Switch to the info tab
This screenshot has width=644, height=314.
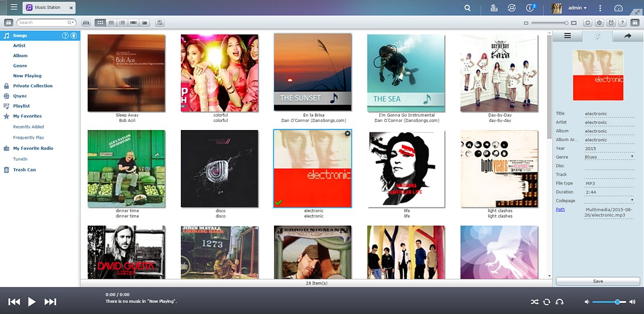tap(598, 36)
